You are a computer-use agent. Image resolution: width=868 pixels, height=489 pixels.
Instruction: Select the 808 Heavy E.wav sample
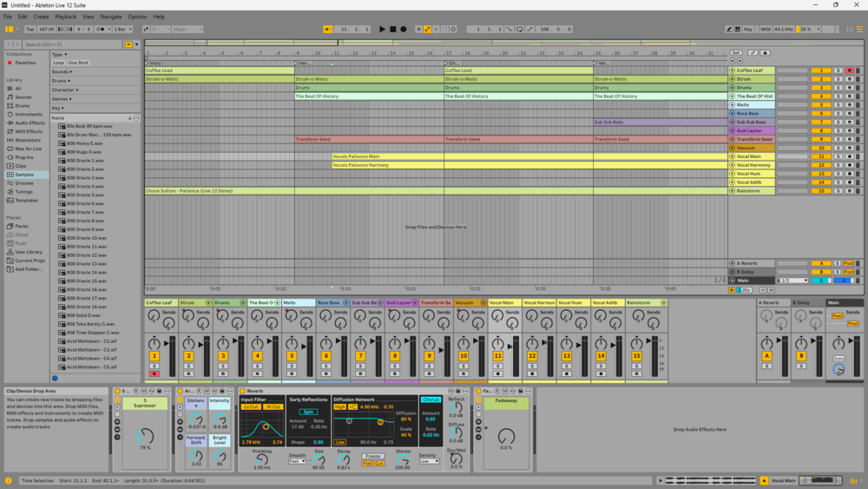pyautogui.click(x=84, y=143)
